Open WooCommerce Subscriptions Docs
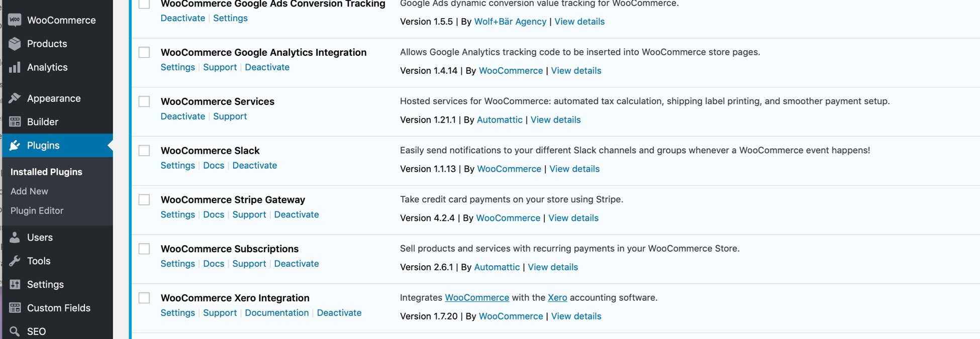980x339 pixels. [214, 264]
